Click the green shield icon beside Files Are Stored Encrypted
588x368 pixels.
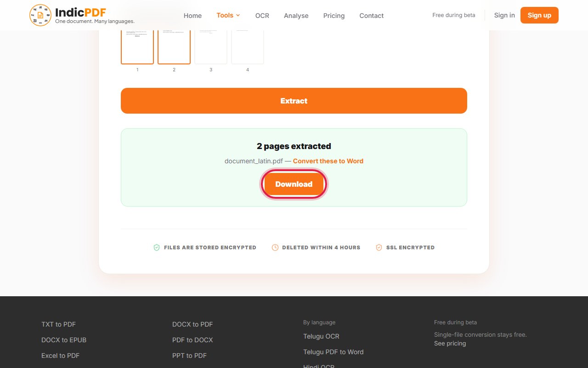157,247
